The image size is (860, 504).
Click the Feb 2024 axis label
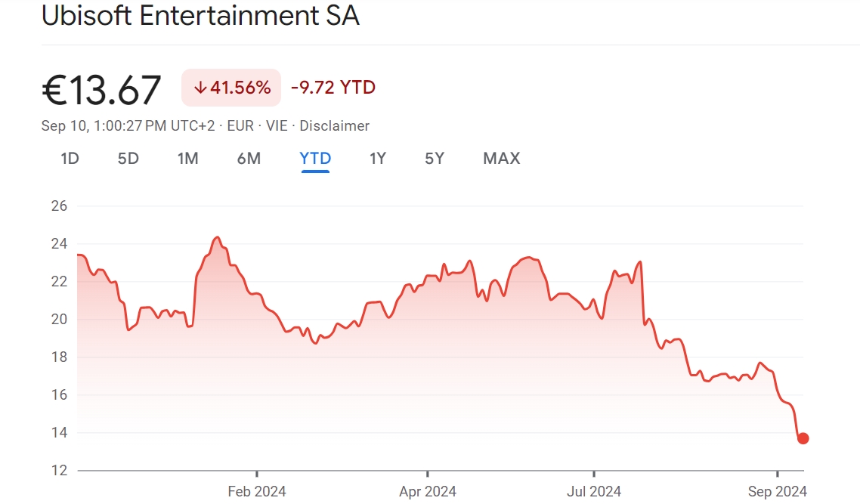click(x=257, y=492)
